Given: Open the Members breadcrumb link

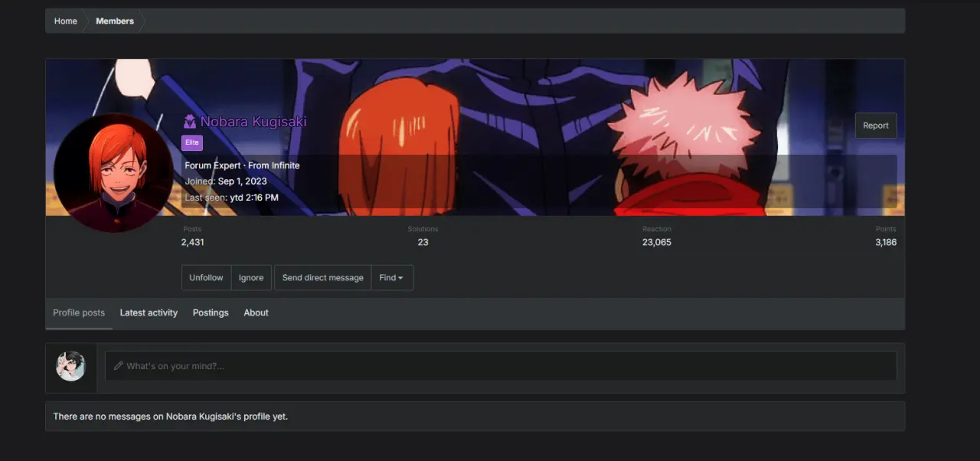Looking at the screenshot, I should pyautogui.click(x=115, y=21).
